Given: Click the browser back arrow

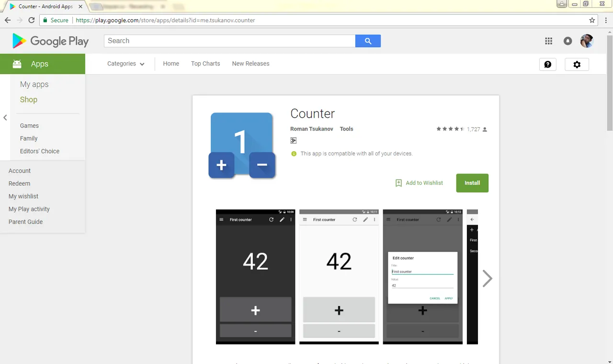Looking at the screenshot, I should (x=8, y=20).
